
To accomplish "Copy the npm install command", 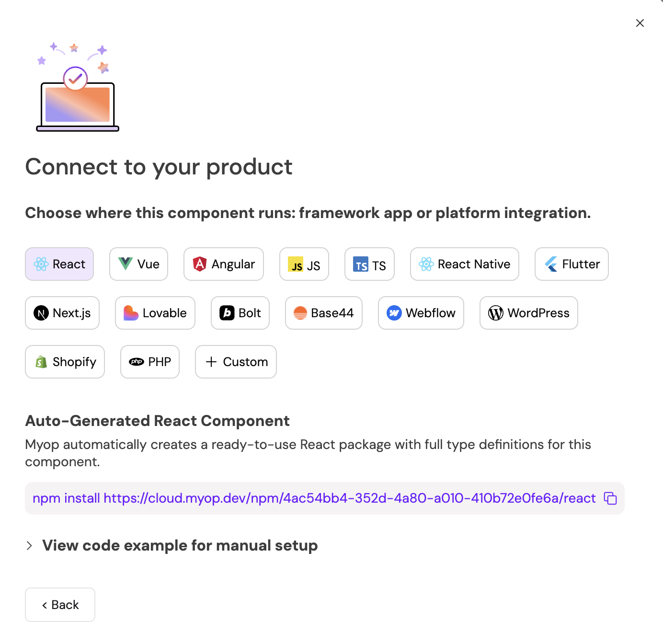I will [610, 498].
